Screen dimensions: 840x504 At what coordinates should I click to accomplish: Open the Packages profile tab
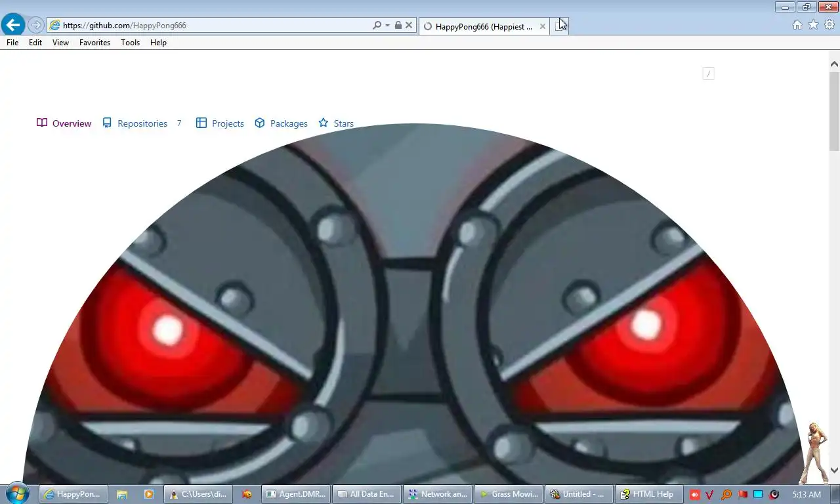coord(281,123)
